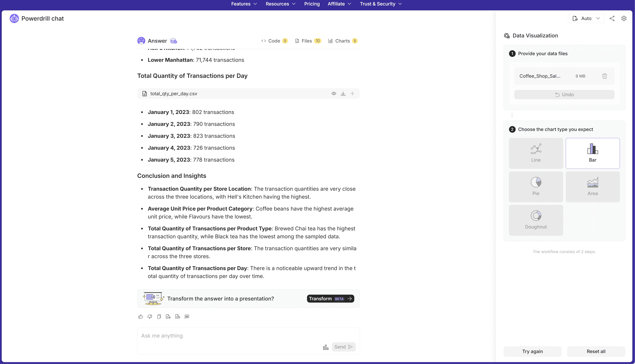Switch to the Files tab

click(x=308, y=41)
